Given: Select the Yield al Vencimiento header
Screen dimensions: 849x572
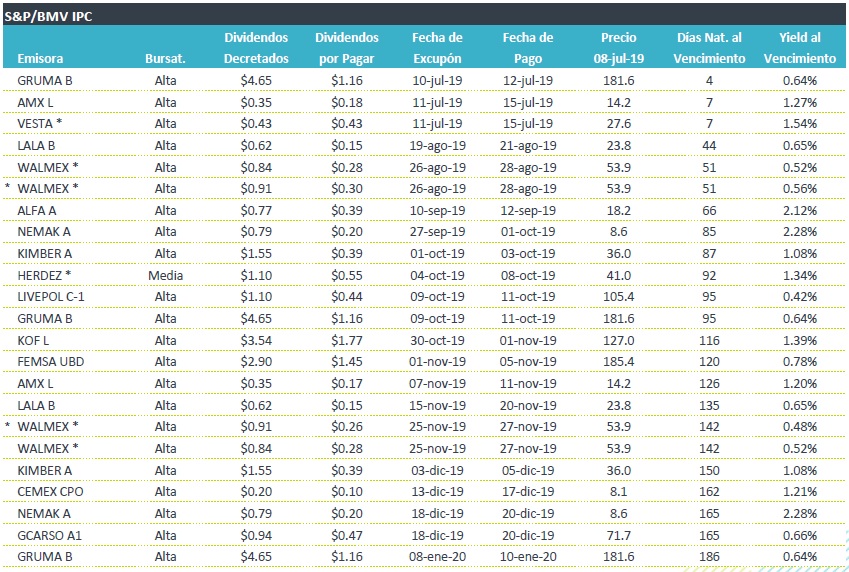Looking at the screenshot, I should 800,48.
